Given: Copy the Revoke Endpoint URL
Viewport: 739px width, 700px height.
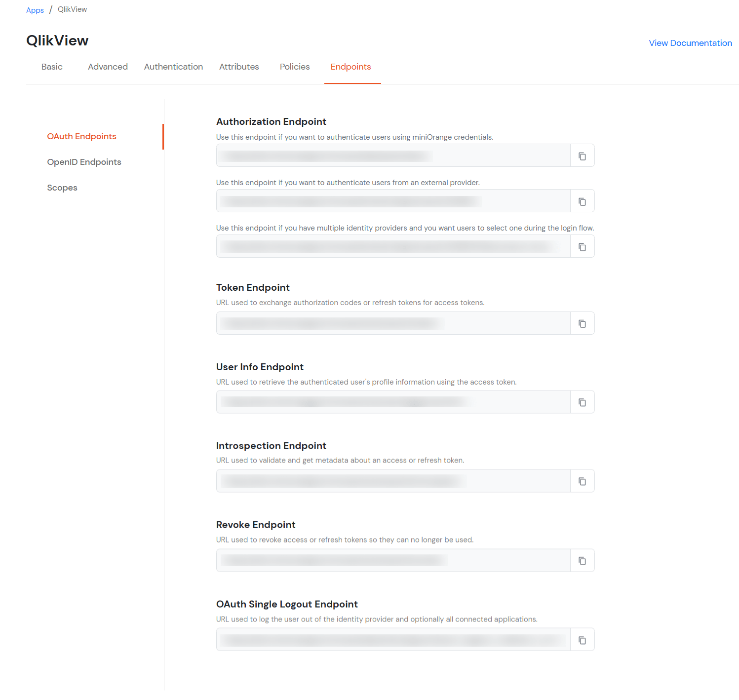Looking at the screenshot, I should click(582, 561).
